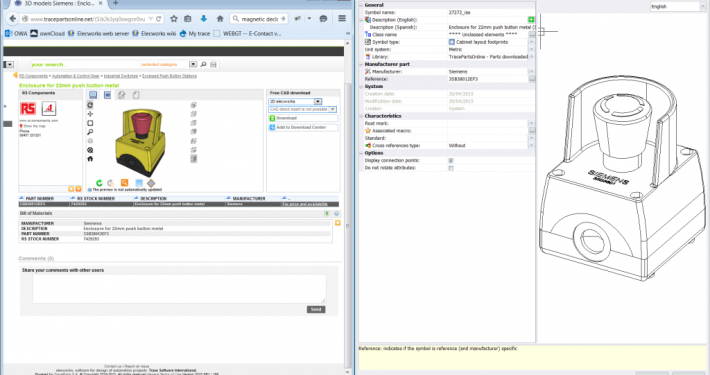Image resolution: width=710 pixels, height=375 pixels.
Task: Open a new browser tab with plus
Action: point(115,3)
